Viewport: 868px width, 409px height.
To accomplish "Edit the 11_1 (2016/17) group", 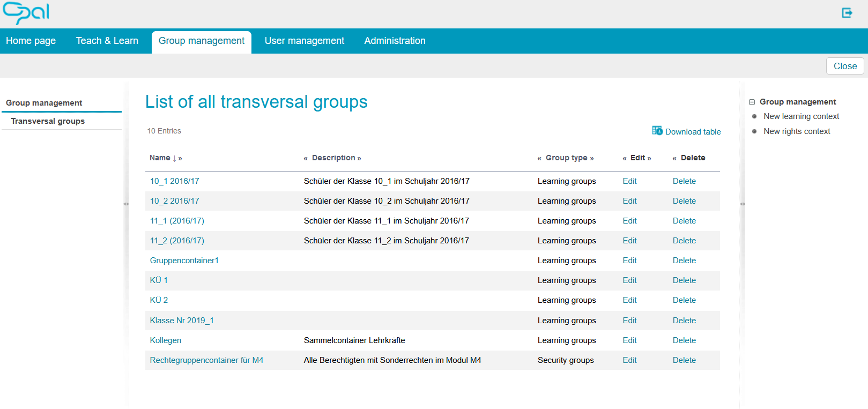I will (629, 221).
